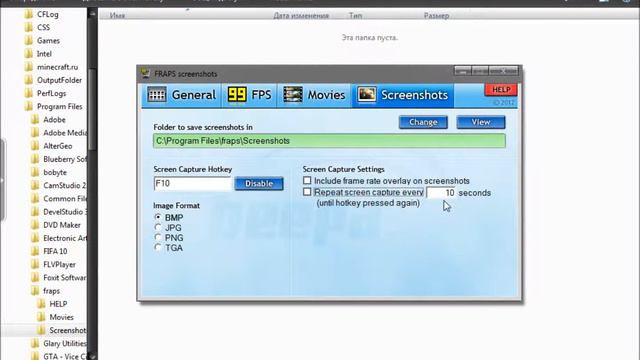Select the Games folder
640x360 pixels.
pos(48,40)
